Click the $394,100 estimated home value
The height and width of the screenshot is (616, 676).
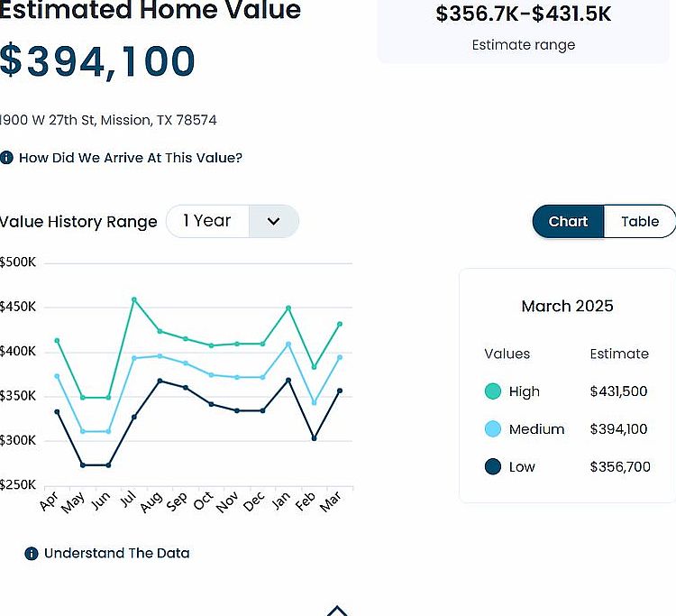pyautogui.click(x=97, y=61)
